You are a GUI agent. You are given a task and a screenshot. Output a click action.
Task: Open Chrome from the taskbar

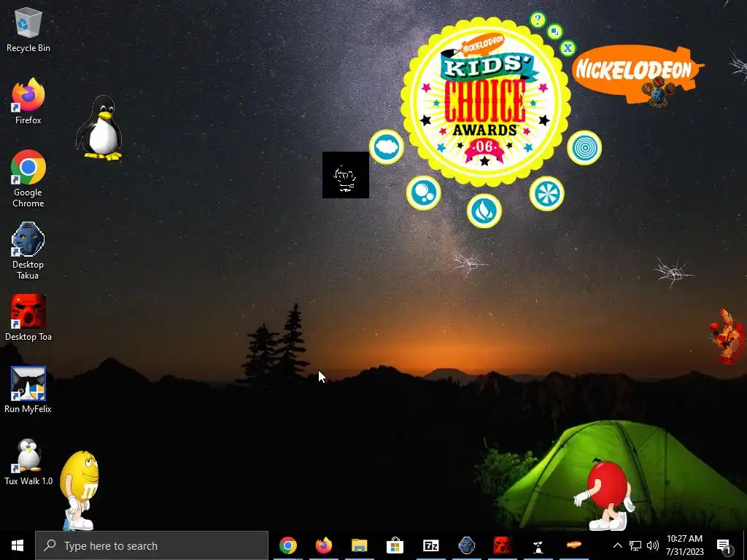point(287,545)
